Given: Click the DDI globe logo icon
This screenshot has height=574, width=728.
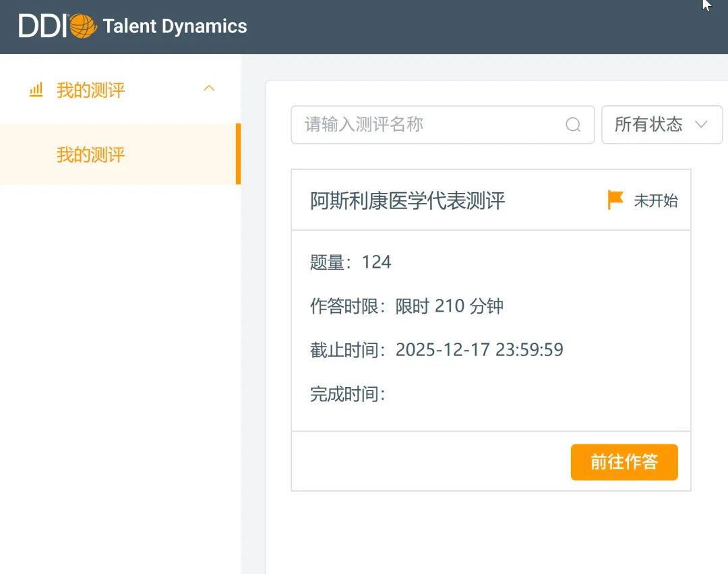Looking at the screenshot, I should (x=83, y=26).
